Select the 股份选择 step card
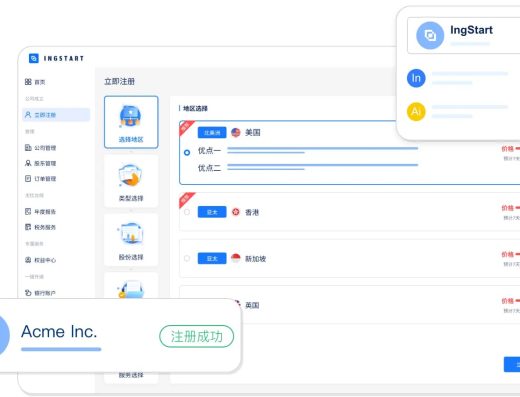Image resolution: width=520 pixels, height=397 pixels. [x=131, y=240]
